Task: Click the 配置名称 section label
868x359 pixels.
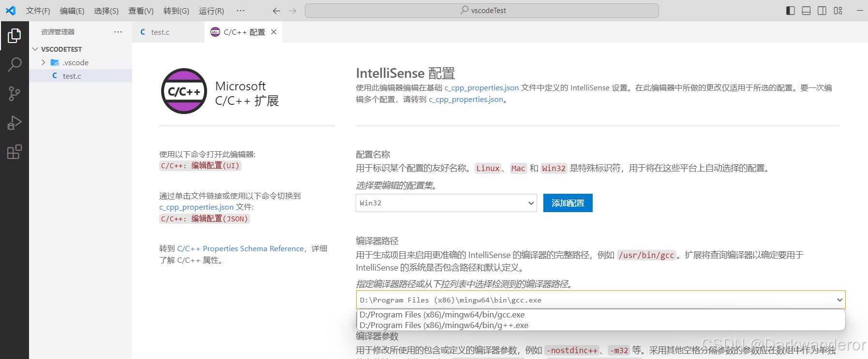Action: [x=373, y=155]
